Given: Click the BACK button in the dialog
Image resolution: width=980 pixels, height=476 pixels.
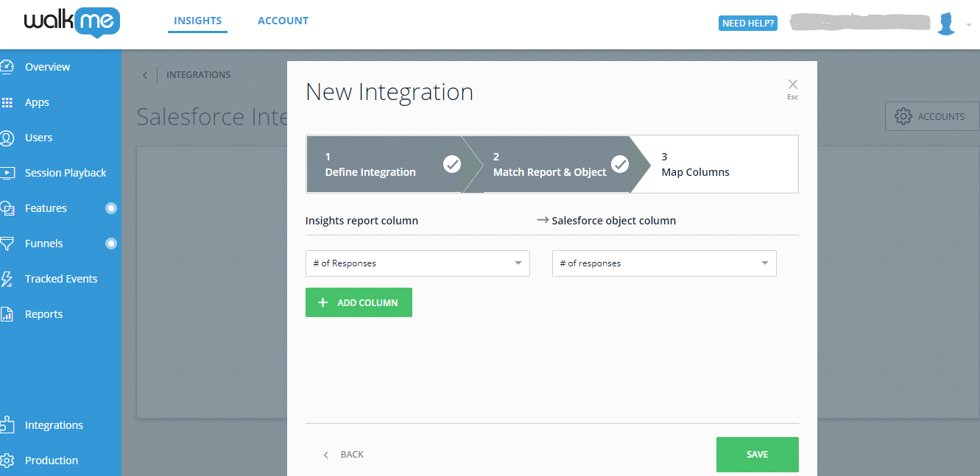Looking at the screenshot, I should (343, 455).
